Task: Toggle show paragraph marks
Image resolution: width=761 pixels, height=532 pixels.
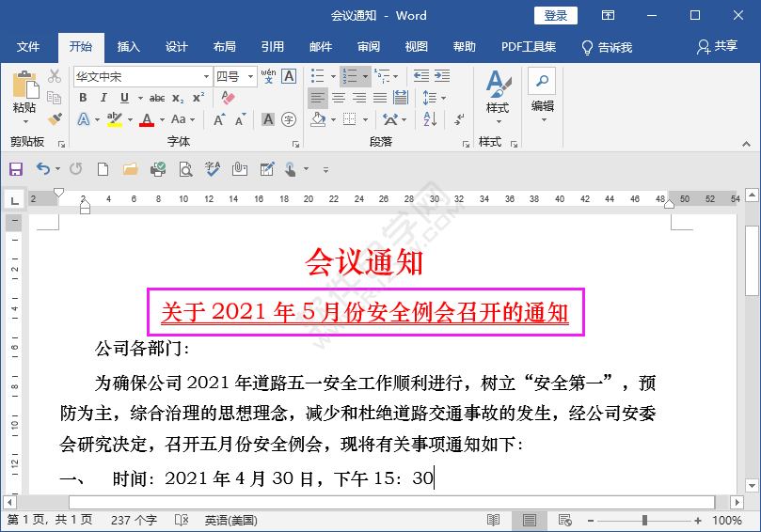Action: [459, 118]
